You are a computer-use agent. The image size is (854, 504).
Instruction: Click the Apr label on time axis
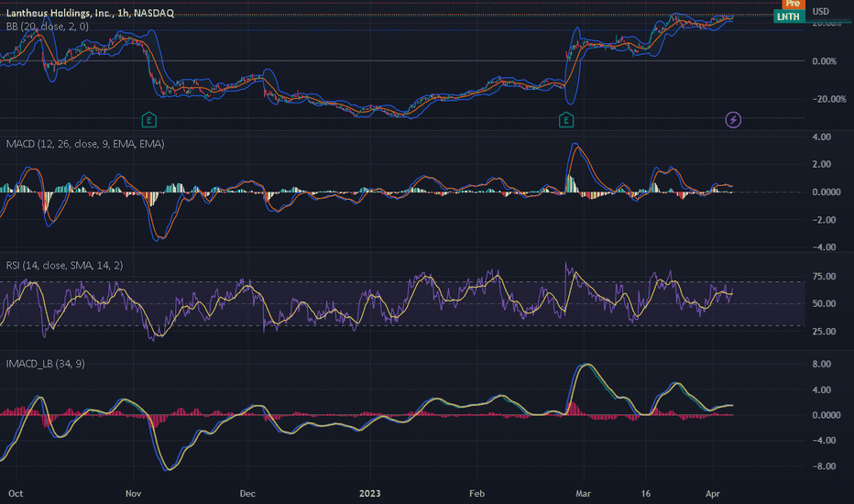pos(713,494)
